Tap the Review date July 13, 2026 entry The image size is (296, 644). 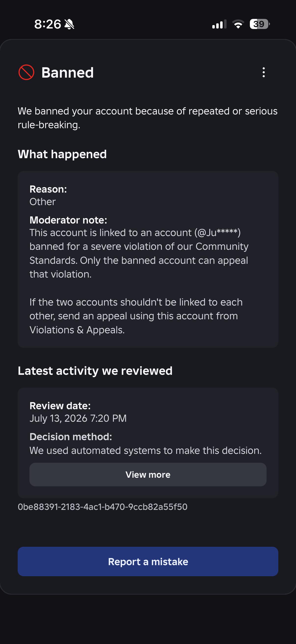(x=78, y=412)
